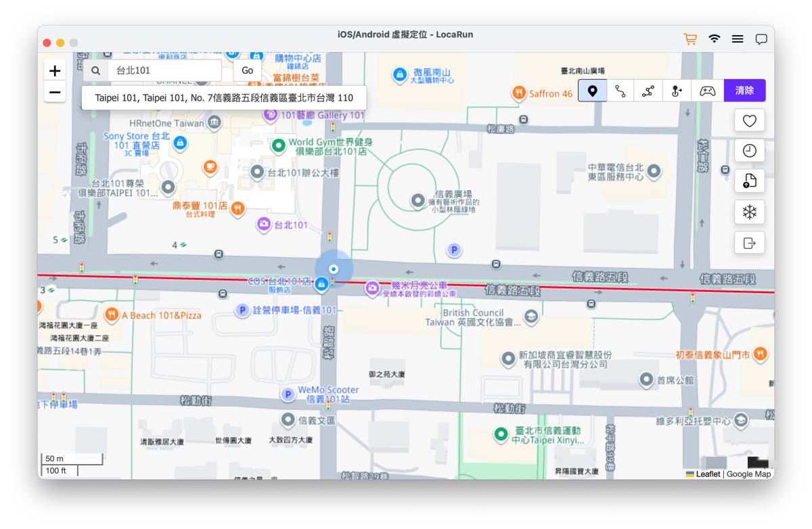Click the 維多利亞學習中心 label
812x529 pixels.
(694, 421)
